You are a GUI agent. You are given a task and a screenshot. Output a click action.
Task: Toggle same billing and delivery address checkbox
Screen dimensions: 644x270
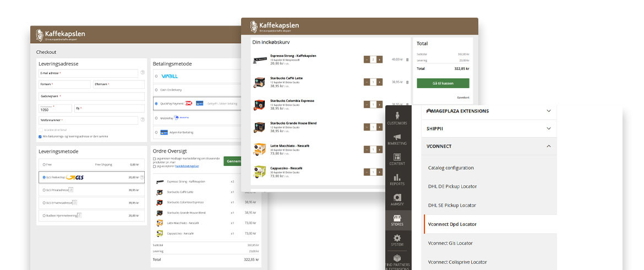coord(40,137)
